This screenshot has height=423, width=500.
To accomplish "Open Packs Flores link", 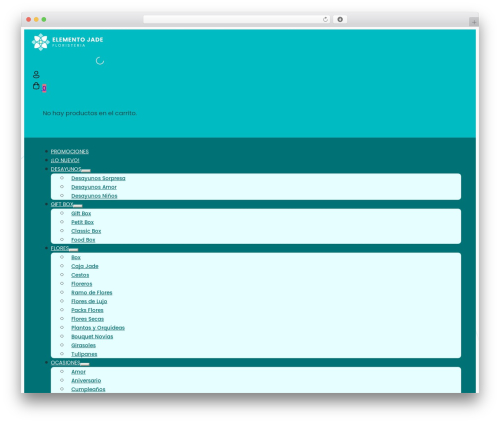I will click(87, 310).
